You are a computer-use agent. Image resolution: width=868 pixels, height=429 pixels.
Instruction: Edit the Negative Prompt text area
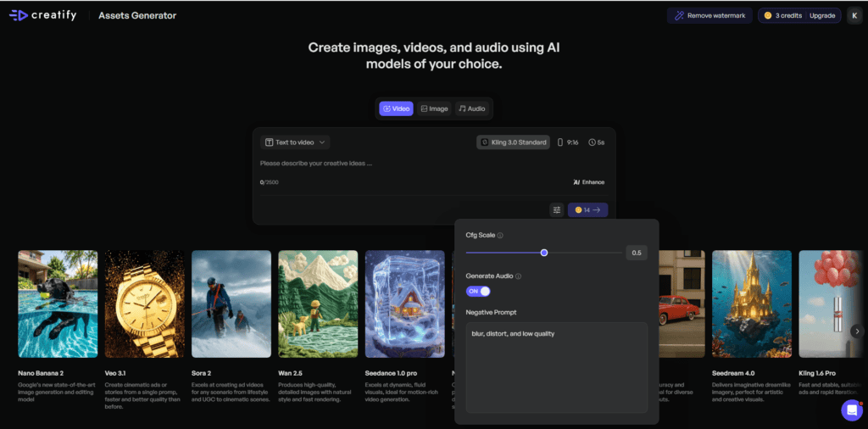pos(557,368)
